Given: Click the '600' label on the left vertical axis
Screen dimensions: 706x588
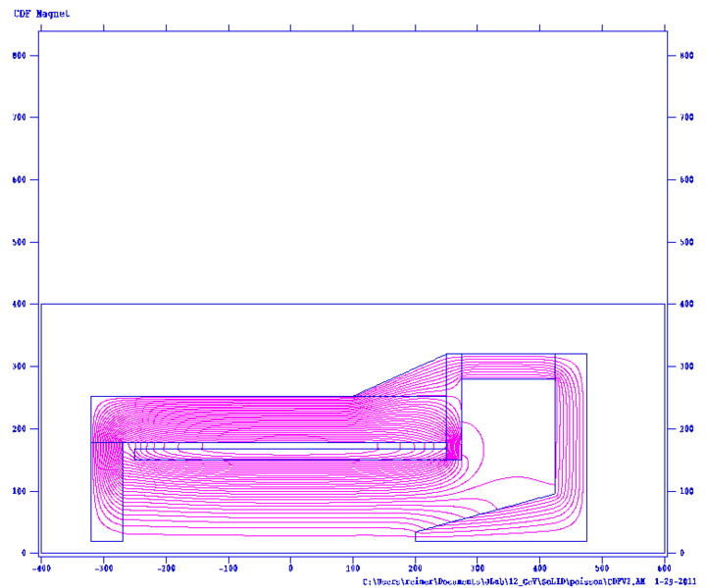Looking at the screenshot, I should 20,179.
